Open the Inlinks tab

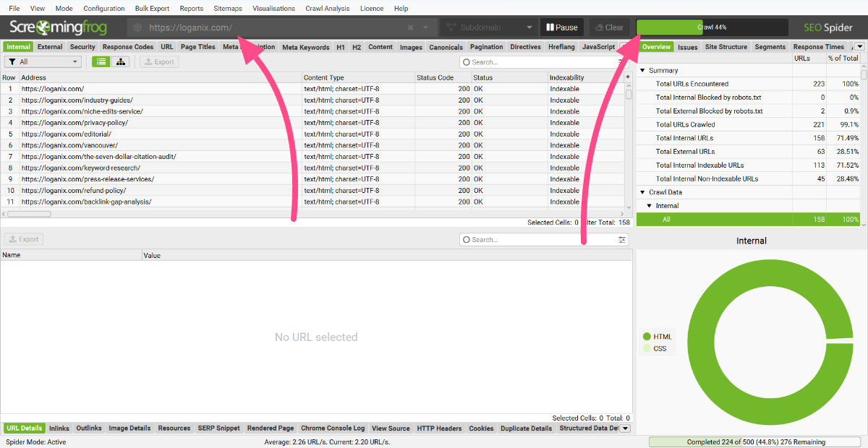(59, 428)
